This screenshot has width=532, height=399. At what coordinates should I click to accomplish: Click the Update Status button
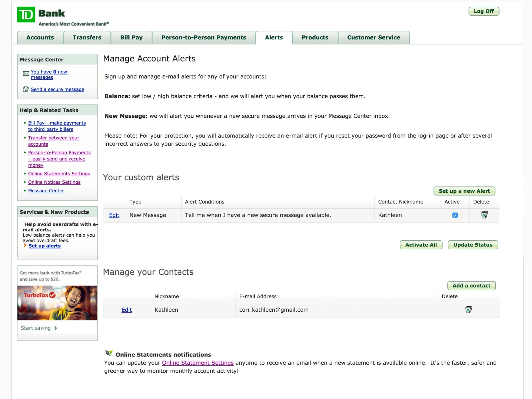(473, 245)
